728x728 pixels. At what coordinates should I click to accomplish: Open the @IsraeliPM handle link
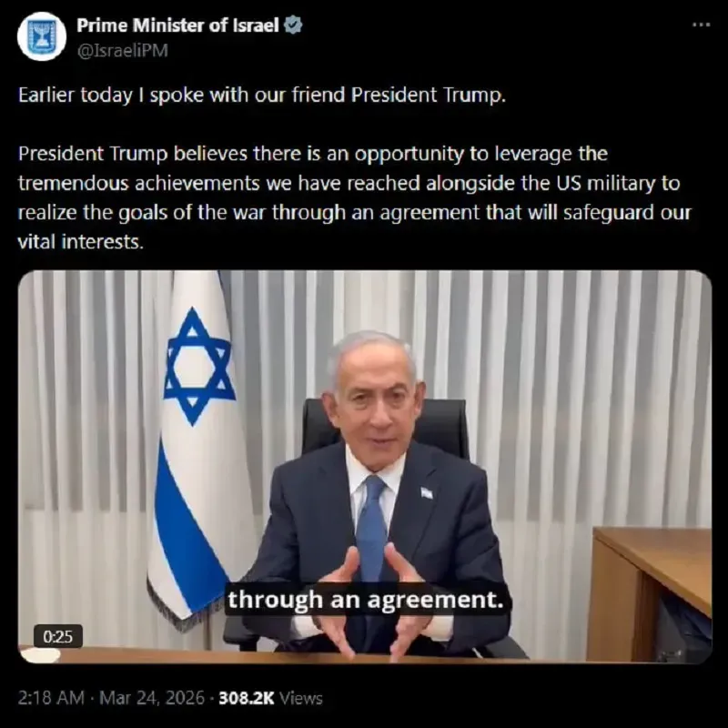pos(122,50)
